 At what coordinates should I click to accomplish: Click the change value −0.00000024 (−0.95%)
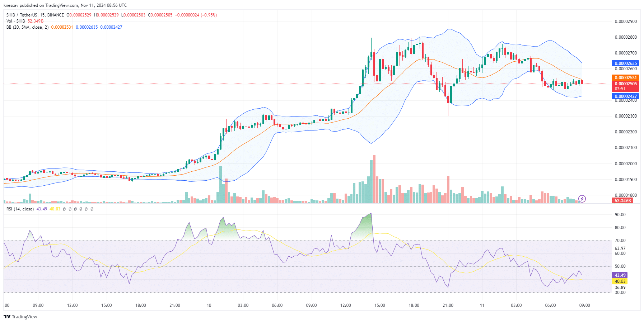[x=196, y=15]
